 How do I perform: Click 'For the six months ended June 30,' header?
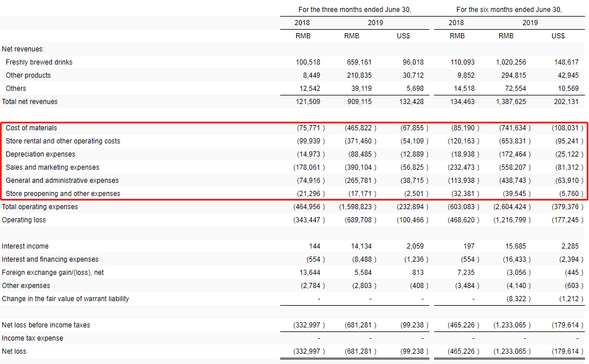[x=509, y=10]
